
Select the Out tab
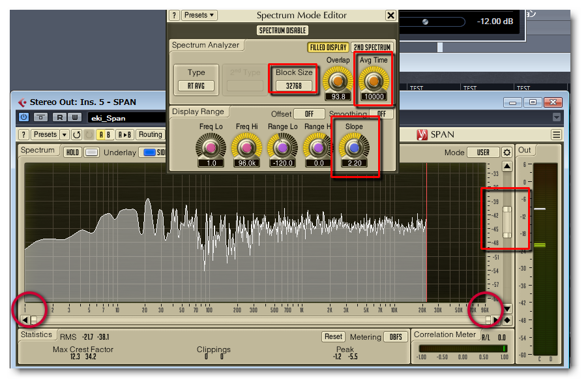pos(524,150)
